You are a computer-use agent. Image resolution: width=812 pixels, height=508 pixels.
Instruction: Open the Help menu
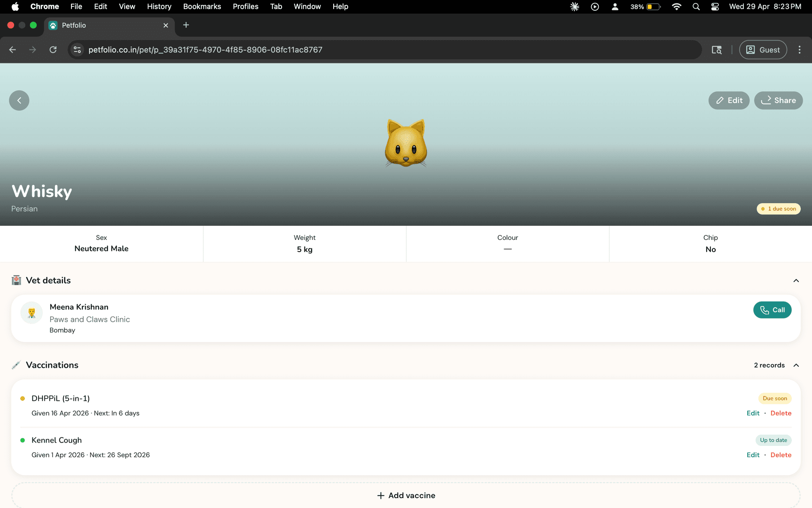[x=340, y=7]
